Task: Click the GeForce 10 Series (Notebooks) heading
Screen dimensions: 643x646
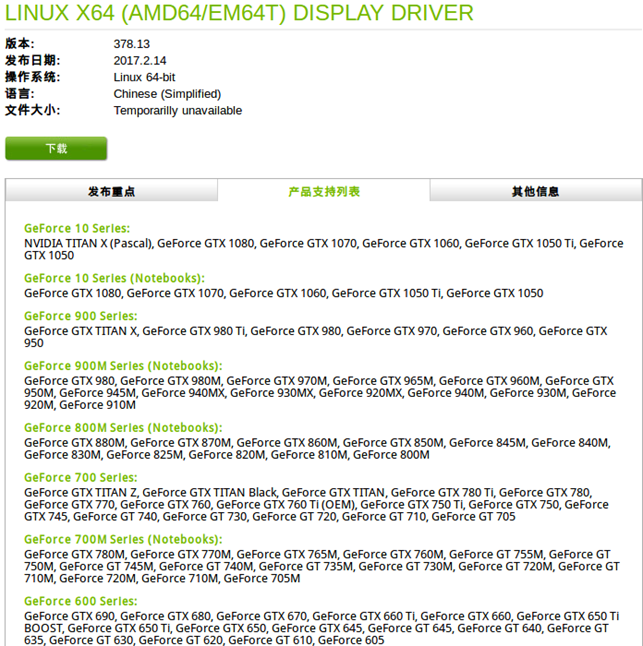Action: (x=115, y=278)
